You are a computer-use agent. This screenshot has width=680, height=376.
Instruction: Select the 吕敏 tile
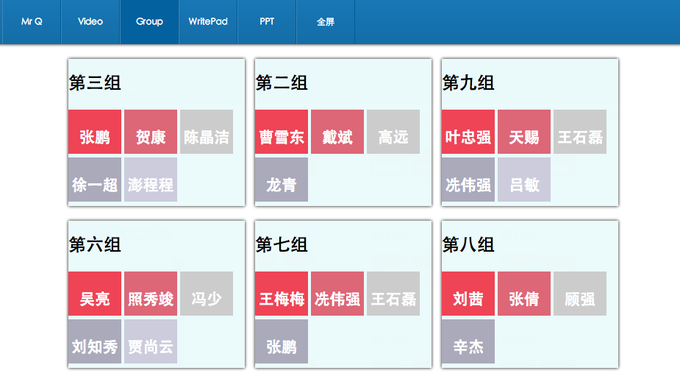[x=524, y=180]
